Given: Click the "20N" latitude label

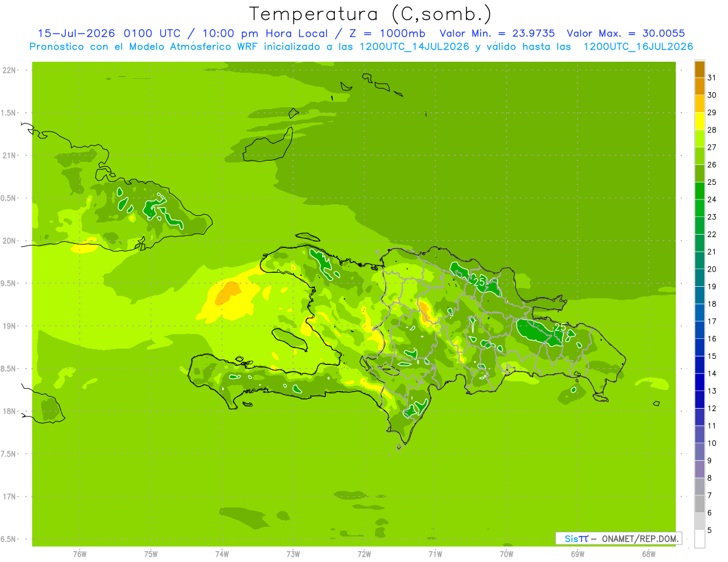Looking at the screenshot, I should click(x=10, y=241).
